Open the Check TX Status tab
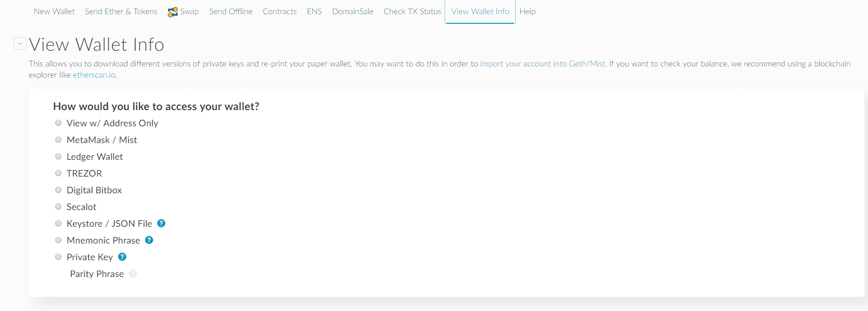This screenshot has width=868, height=311. (x=412, y=12)
